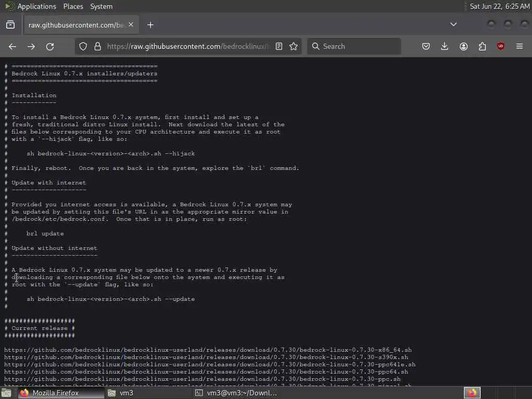Image resolution: width=532 pixels, height=399 pixels.
Task: Open a new tab with plus button
Action: coord(150,25)
